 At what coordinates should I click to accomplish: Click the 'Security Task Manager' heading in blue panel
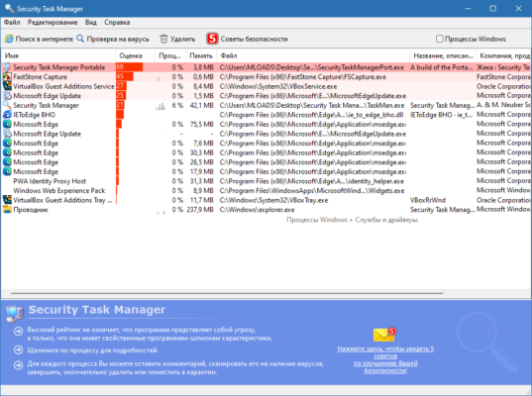(97, 310)
